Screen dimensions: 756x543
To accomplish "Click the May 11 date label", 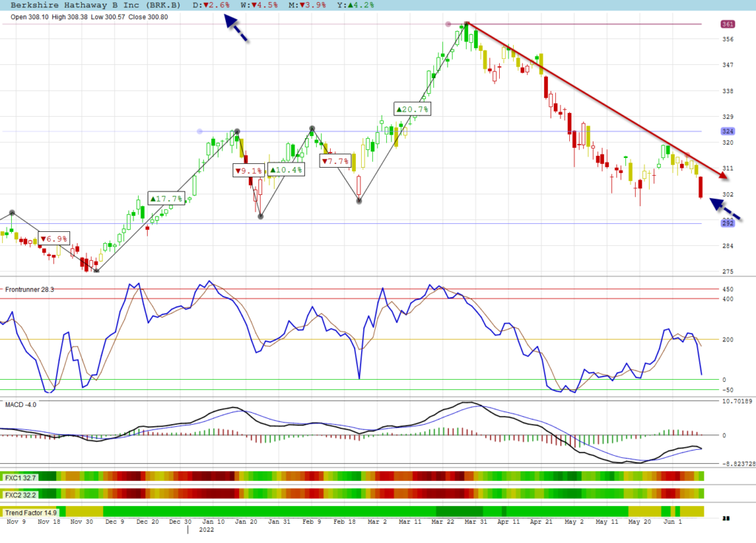I will pyautogui.click(x=607, y=522).
